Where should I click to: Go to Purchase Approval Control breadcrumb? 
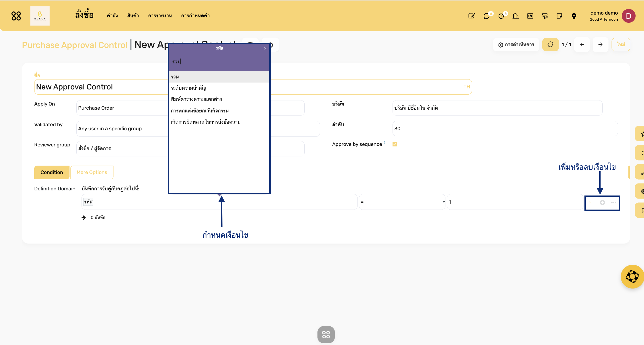pos(75,45)
